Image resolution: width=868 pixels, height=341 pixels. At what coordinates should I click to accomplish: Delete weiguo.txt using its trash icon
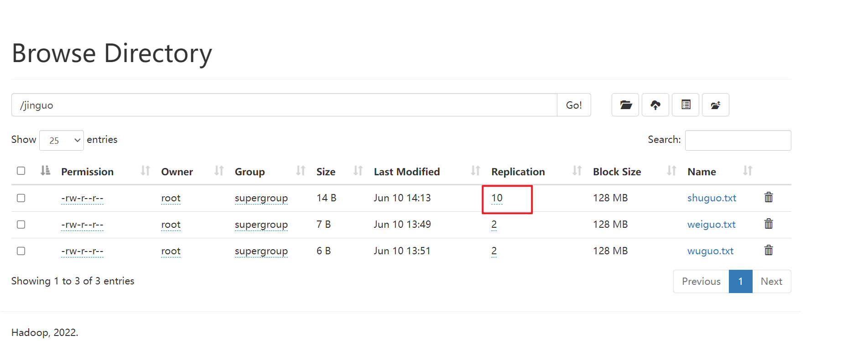(x=769, y=224)
